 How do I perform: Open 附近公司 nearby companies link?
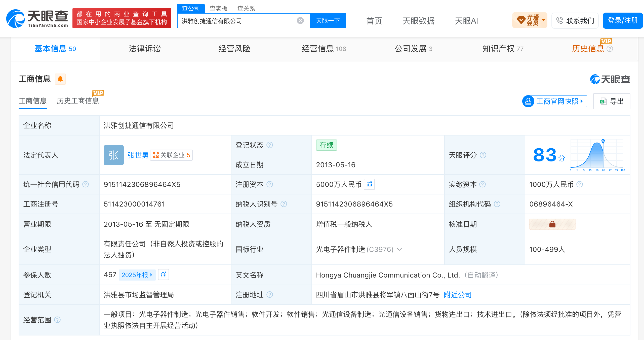[x=458, y=295]
